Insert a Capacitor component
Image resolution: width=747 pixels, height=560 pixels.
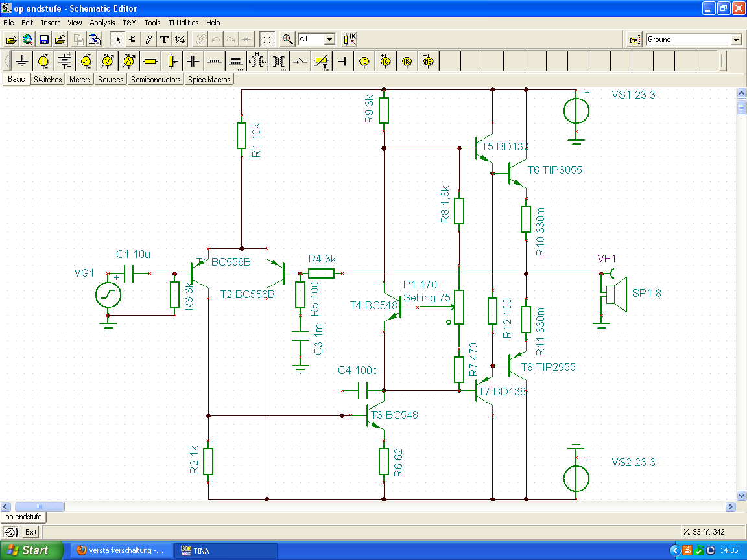pos(193,62)
